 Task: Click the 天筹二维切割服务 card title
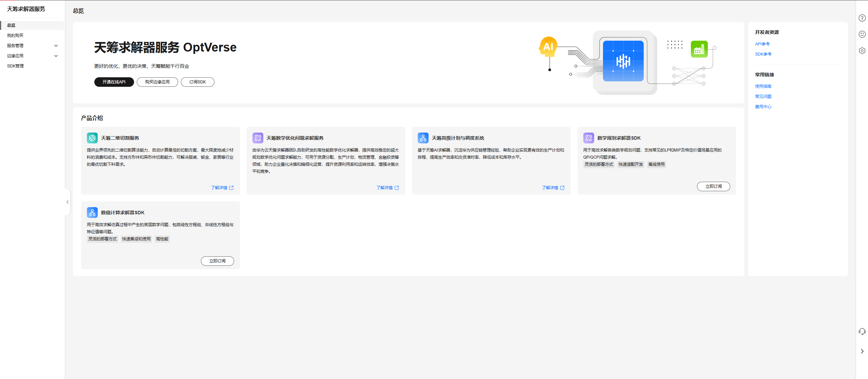120,138
